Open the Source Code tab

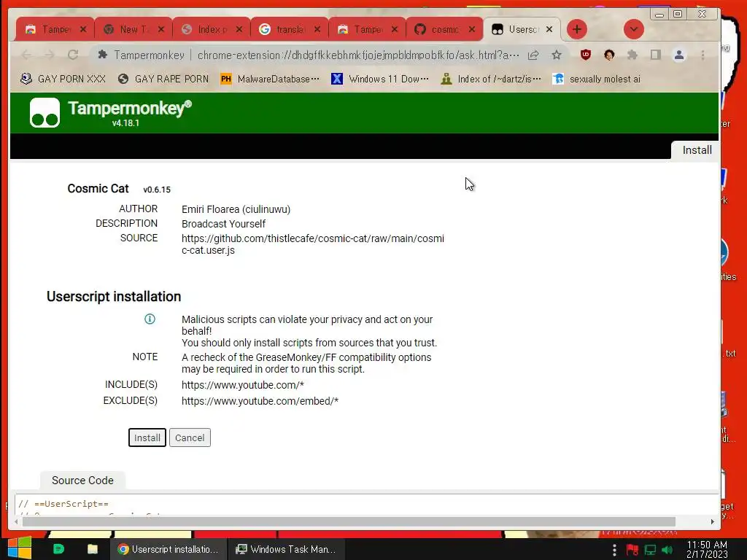[x=82, y=481]
